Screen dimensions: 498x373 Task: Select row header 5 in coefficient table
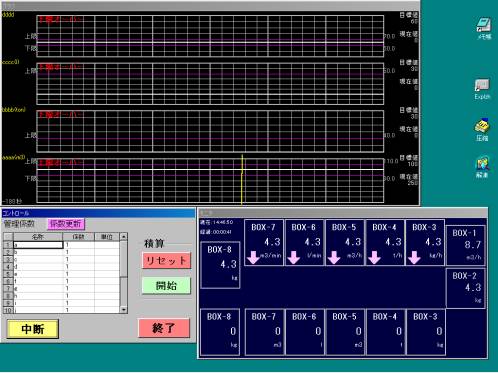click(x=8, y=274)
